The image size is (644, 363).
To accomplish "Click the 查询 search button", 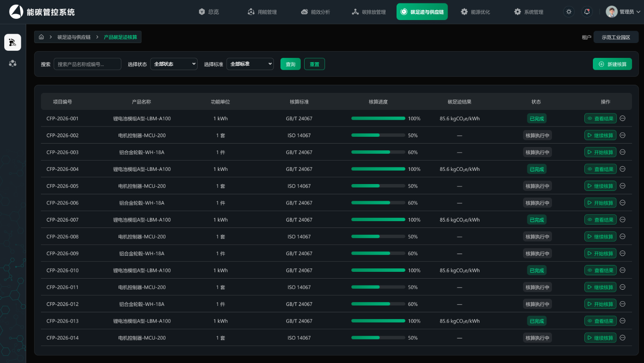I will click(x=290, y=64).
